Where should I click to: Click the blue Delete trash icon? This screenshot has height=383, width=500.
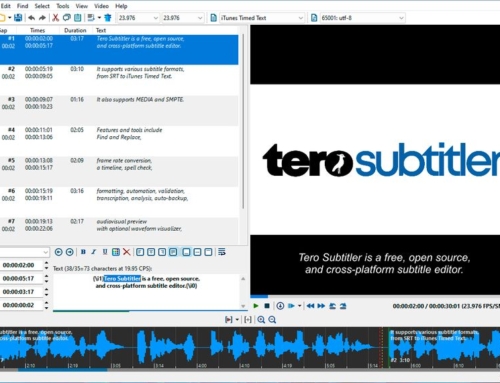(108, 18)
